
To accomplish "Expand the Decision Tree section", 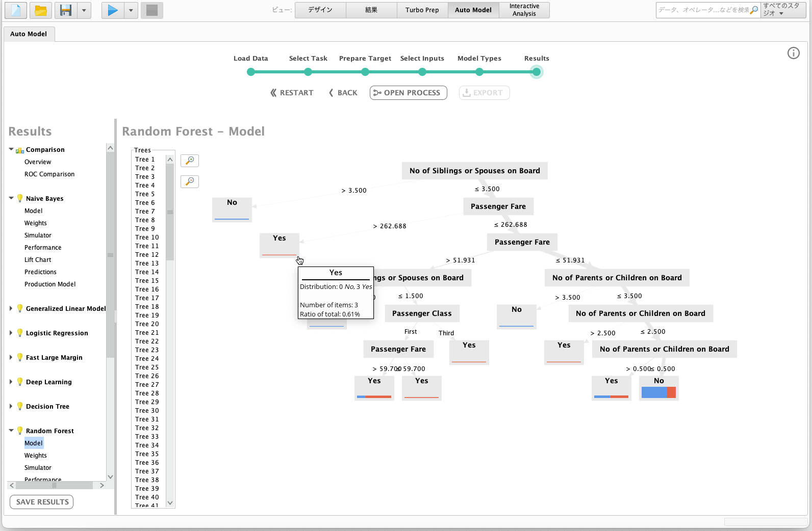I will 11,406.
